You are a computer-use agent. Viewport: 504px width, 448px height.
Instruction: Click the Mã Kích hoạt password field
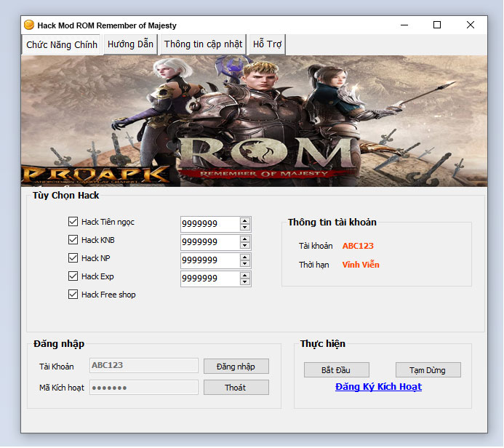pyautogui.click(x=144, y=387)
